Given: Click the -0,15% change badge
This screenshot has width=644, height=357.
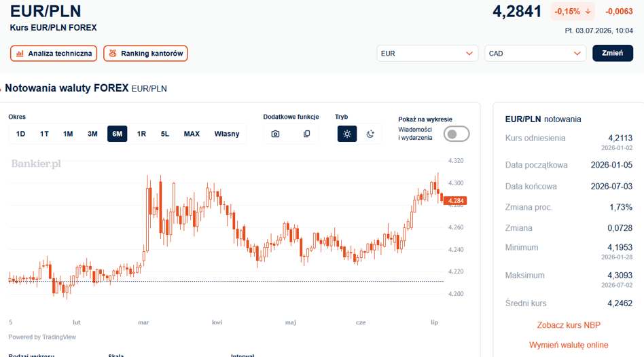Looking at the screenshot, I should pos(573,12).
